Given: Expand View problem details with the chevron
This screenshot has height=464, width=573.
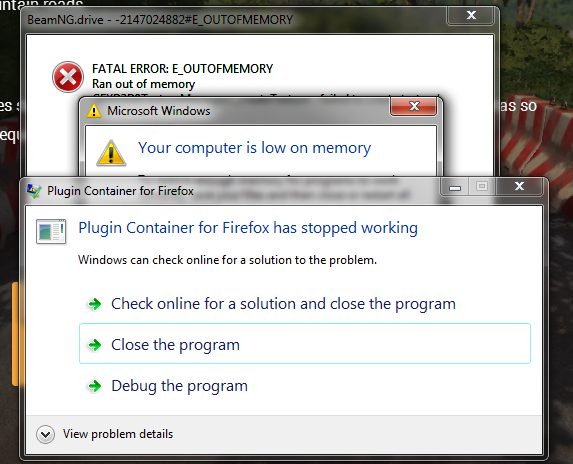Looking at the screenshot, I should click(x=45, y=434).
